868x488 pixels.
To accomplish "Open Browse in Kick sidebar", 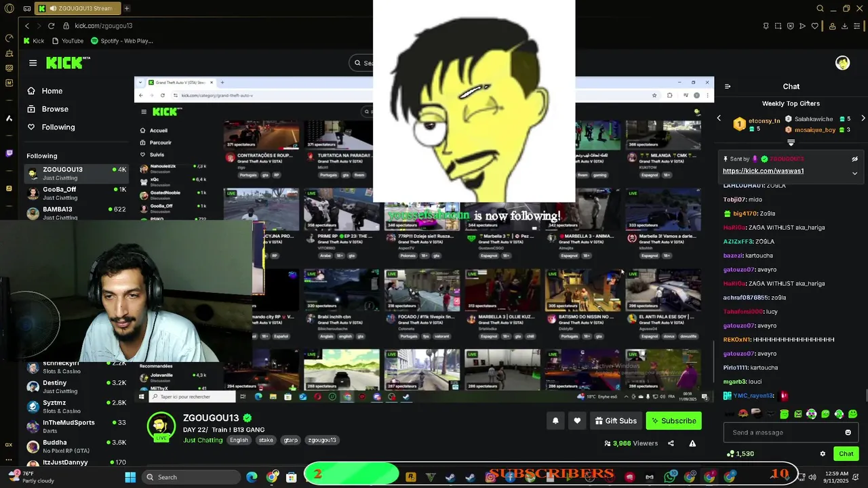I will pos(47,109).
